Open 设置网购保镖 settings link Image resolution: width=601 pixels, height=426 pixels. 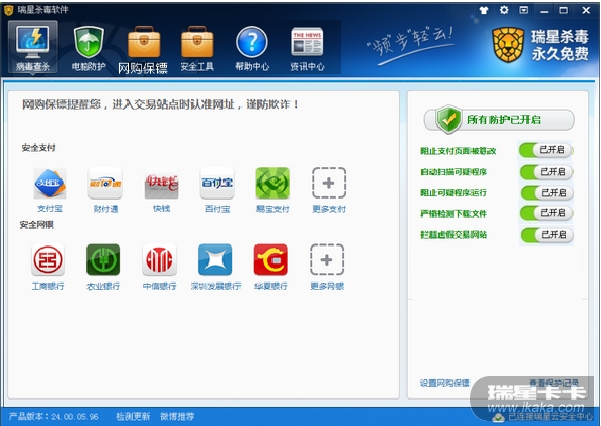click(x=445, y=383)
